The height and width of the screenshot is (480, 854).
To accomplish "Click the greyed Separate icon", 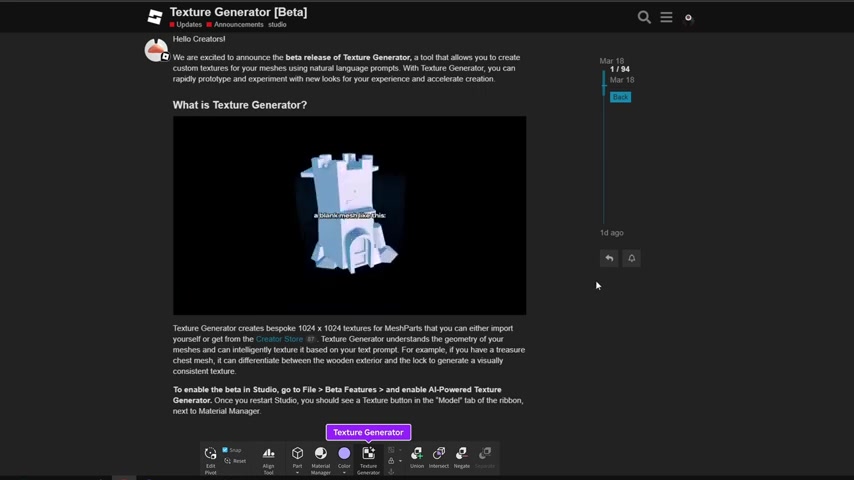I will [485, 453].
